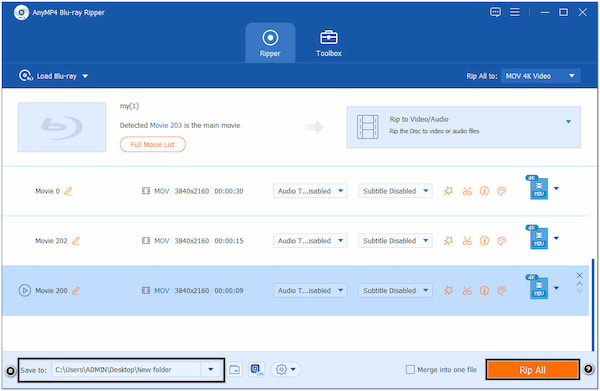Click the 4K MOV format icon for Movie 0
The width and height of the screenshot is (600, 391).
(537, 187)
